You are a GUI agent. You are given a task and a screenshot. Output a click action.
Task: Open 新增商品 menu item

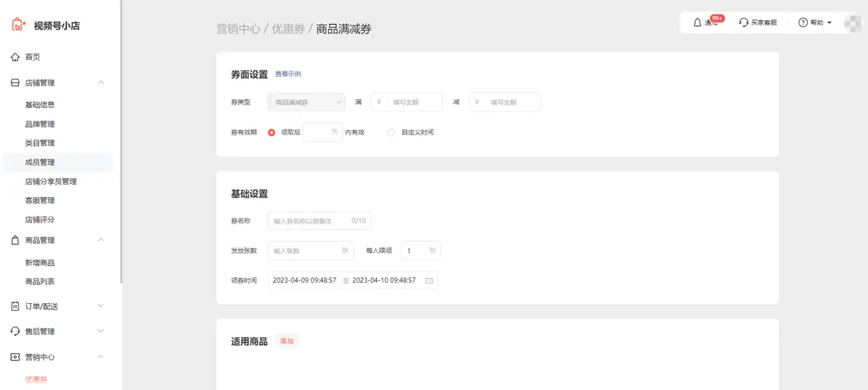point(40,263)
